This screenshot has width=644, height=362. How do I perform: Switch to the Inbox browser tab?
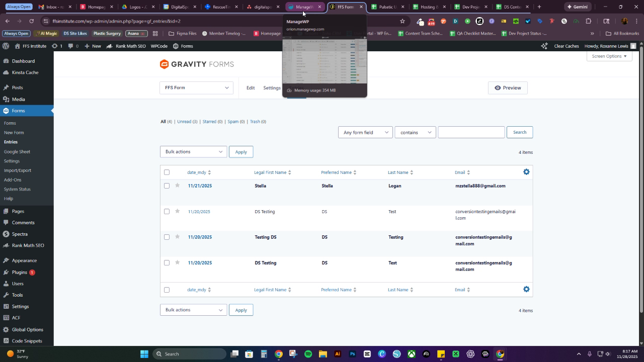click(x=55, y=7)
